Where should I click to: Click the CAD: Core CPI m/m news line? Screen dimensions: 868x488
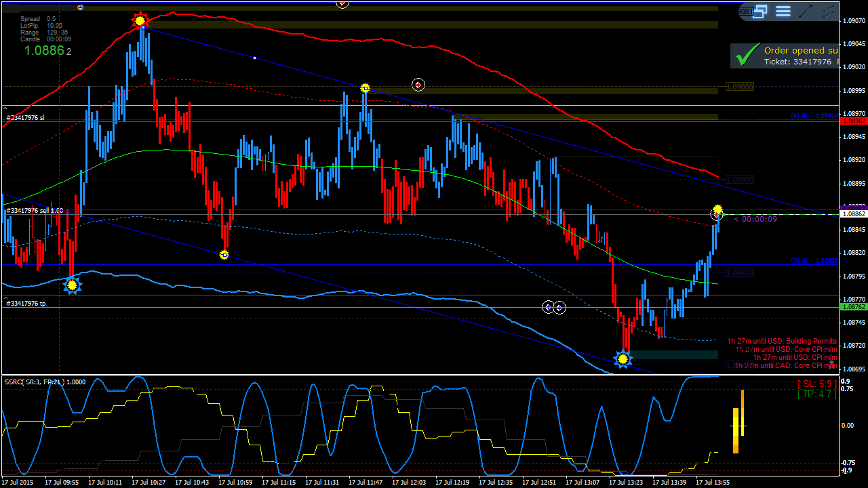pyautogui.click(x=786, y=366)
